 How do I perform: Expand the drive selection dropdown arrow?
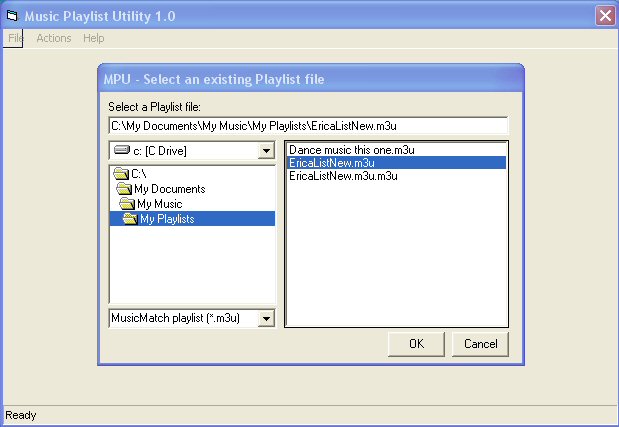tap(266, 151)
